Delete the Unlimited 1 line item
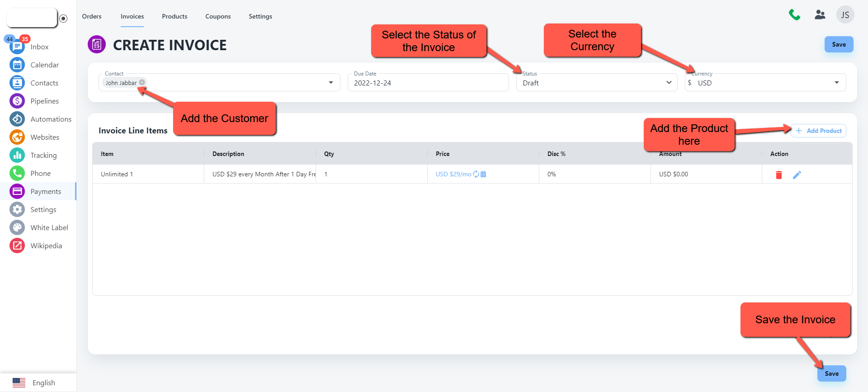The height and width of the screenshot is (392, 868). (x=778, y=175)
